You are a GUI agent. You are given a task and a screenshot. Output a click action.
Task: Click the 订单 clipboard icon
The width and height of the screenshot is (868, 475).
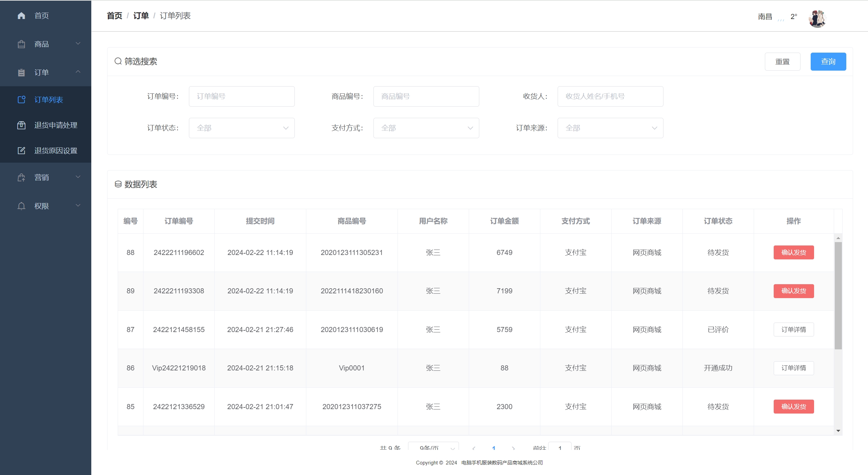pos(21,73)
